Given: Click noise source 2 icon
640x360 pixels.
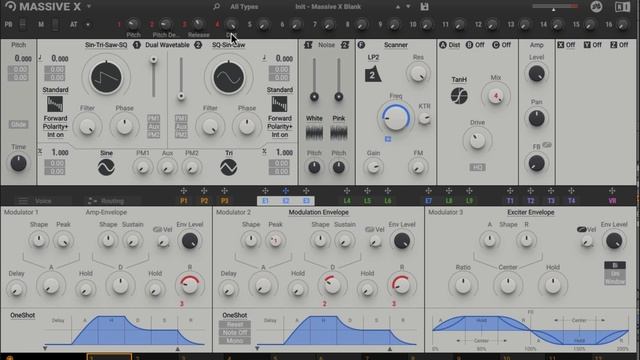Looking at the screenshot, I should click(345, 45).
